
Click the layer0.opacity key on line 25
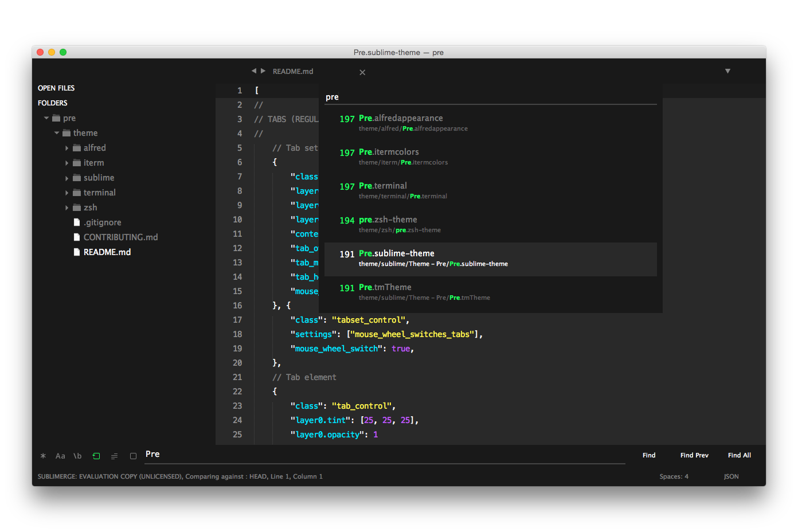327,435
